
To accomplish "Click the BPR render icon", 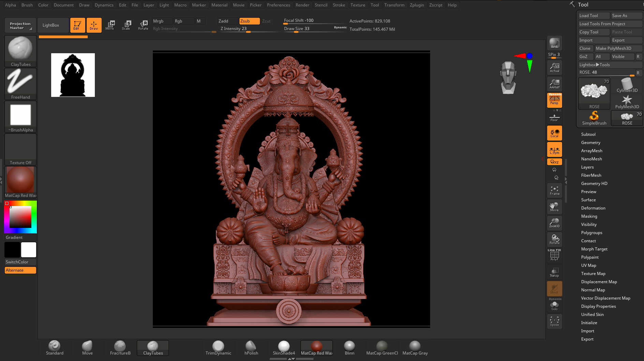I will click(x=554, y=43).
